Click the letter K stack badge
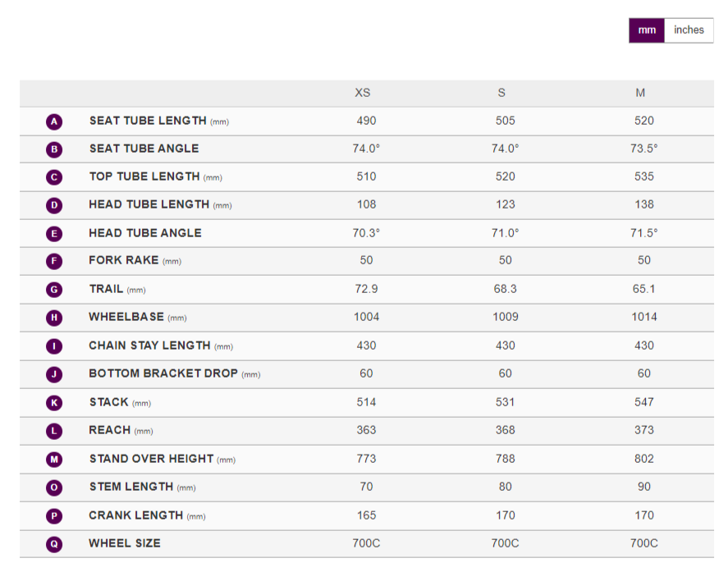 pos(54,403)
